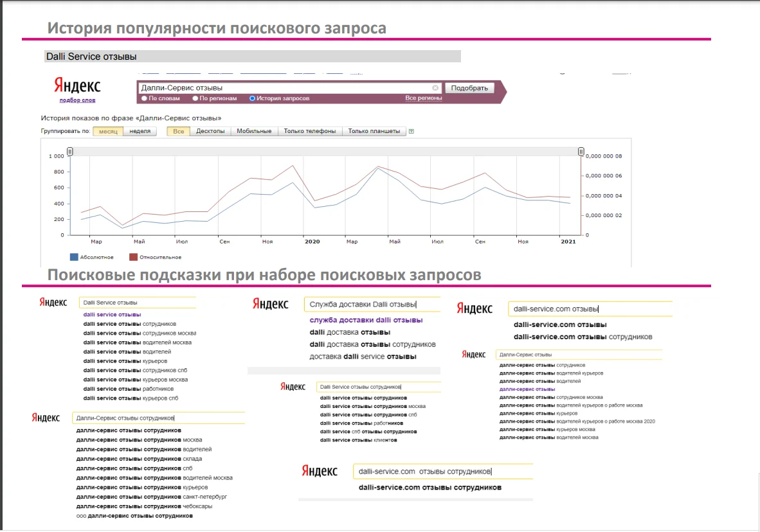The image size is (760, 532).
Task: Click Яндекс logo beside Dalli Service отзывы сотрудников
Action: coord(293,387)
